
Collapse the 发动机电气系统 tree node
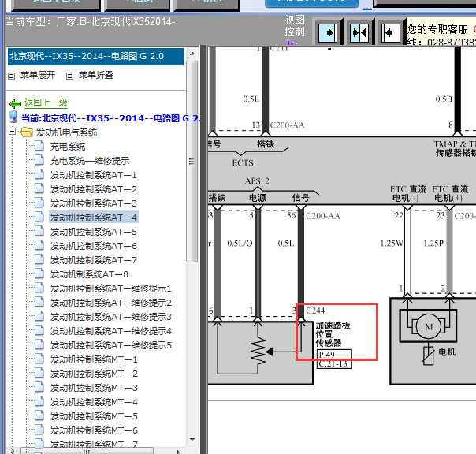tap(12, 132)
